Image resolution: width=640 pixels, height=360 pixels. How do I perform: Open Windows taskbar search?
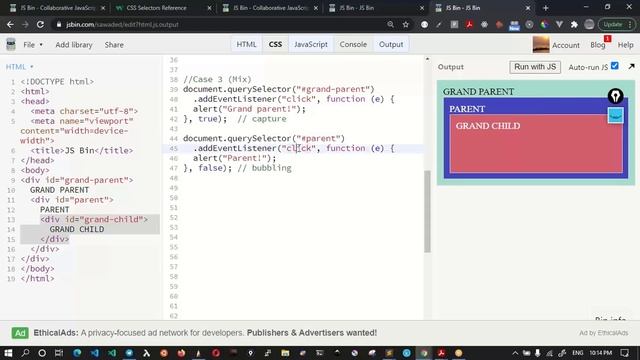(x=25, y=353)
